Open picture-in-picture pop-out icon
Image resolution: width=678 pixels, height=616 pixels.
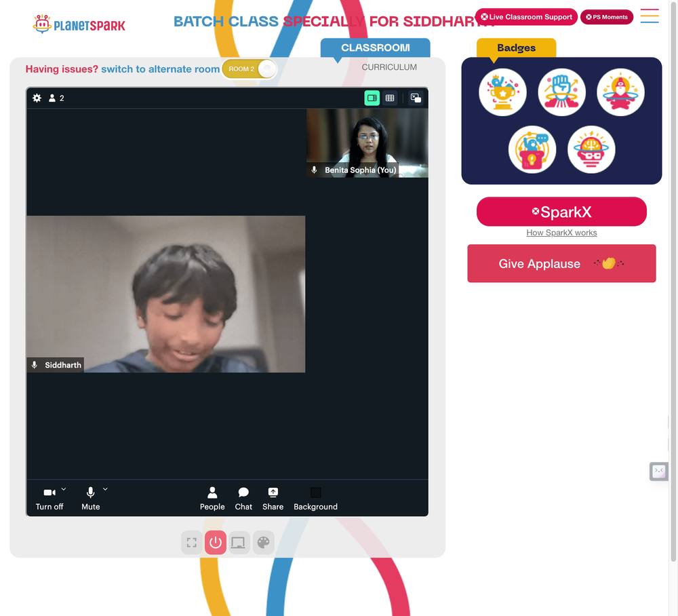click(x=416, y=98)
